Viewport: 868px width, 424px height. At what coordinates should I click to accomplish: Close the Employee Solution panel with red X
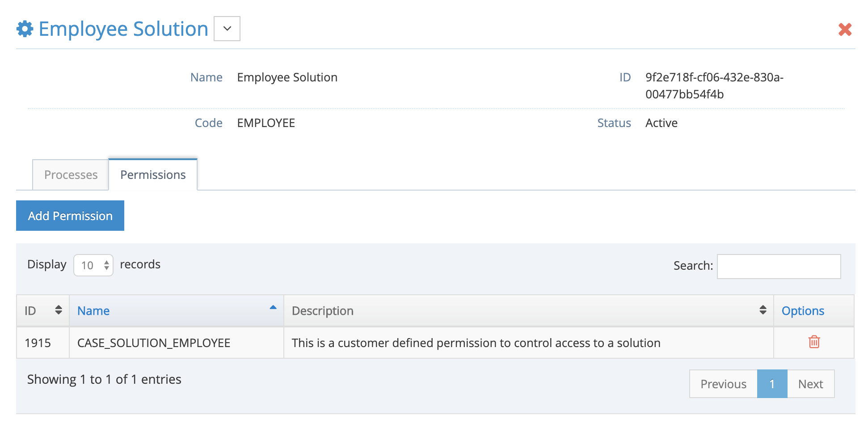pos(844,30)
